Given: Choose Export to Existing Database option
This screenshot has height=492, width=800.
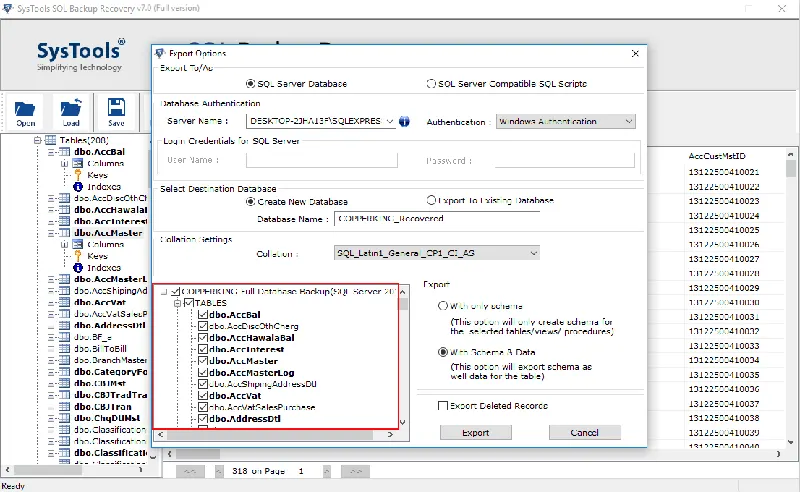Looking at the screenshot, I should (x=432, y=200).
